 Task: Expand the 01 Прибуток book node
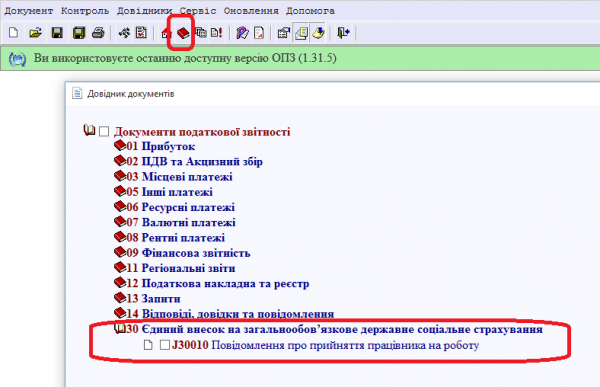point(120,145)
